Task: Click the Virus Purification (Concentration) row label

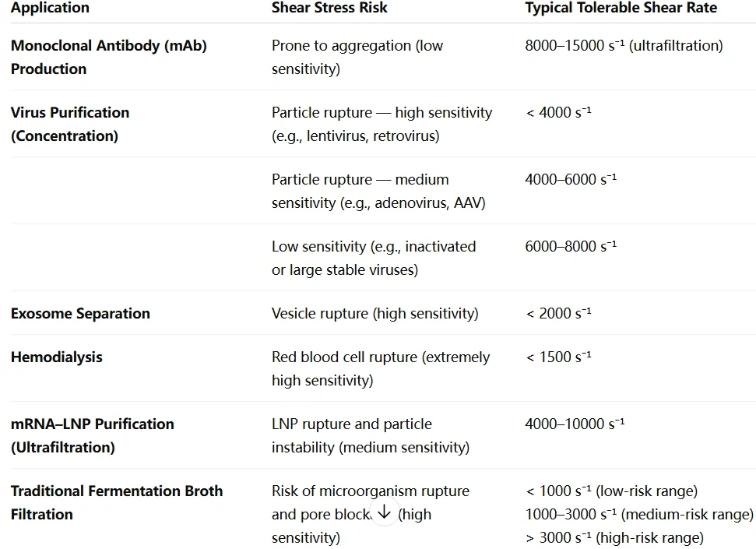Action: pyautogui.click(x=70, y=124)
